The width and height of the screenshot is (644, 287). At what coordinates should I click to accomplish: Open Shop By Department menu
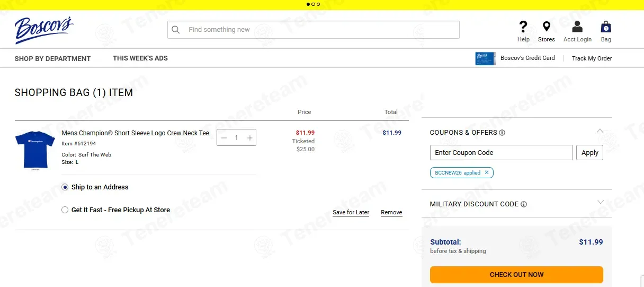[x=52, y=59]
